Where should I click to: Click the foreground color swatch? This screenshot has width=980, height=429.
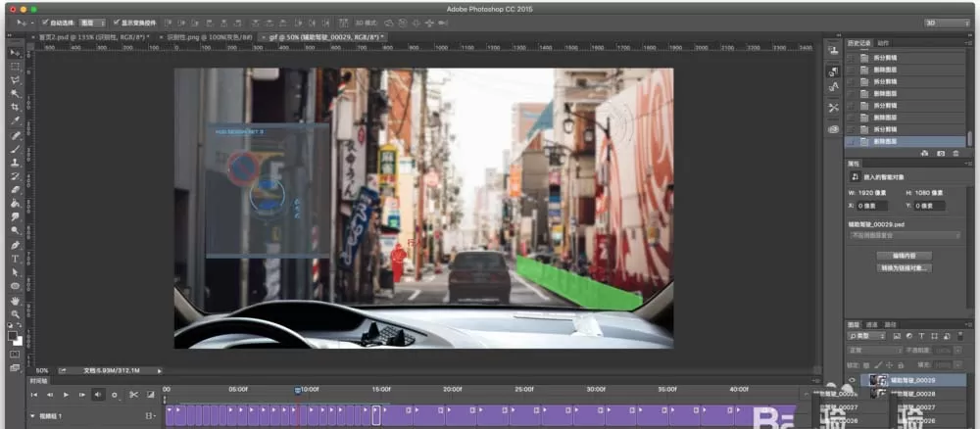click(x=13, y=336)
